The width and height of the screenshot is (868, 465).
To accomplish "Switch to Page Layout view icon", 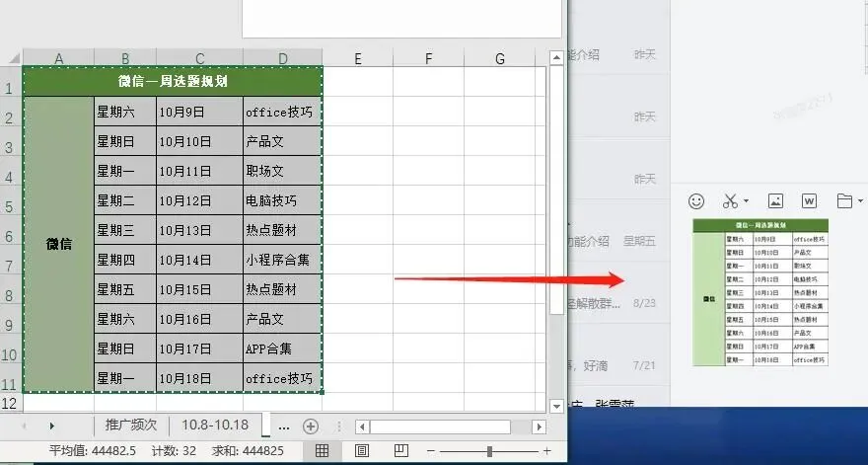I will 361,450.
